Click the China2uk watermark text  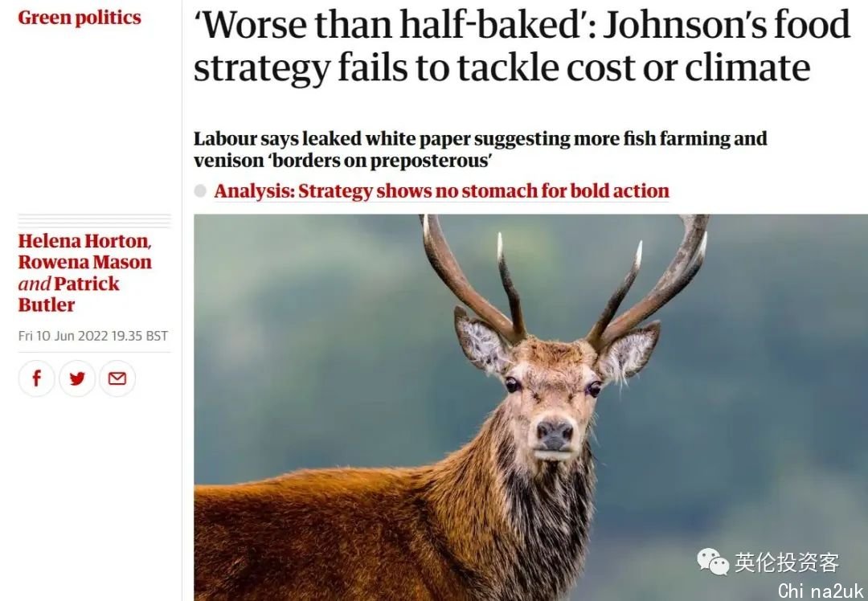pos(821,591)
